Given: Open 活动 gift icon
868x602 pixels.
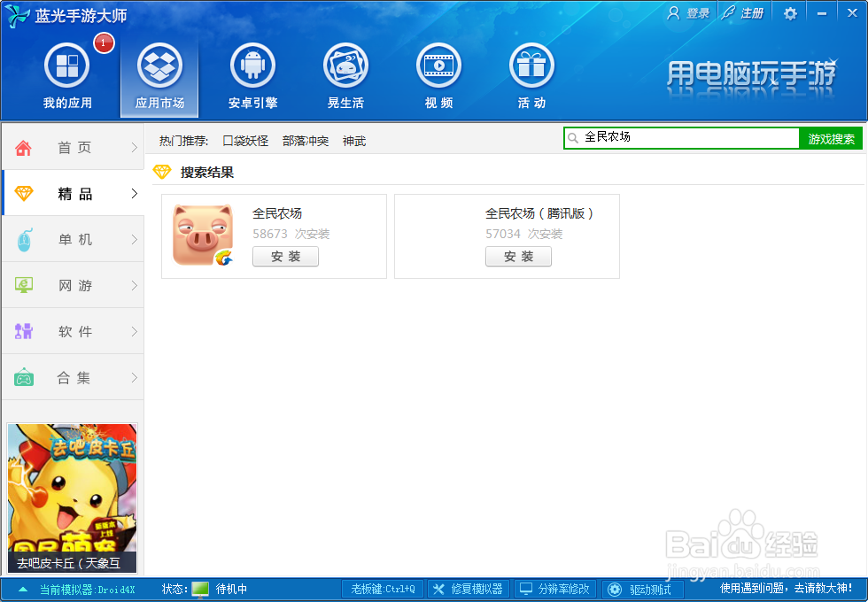Looking at the screenshot, I should (x=531, y=66).
